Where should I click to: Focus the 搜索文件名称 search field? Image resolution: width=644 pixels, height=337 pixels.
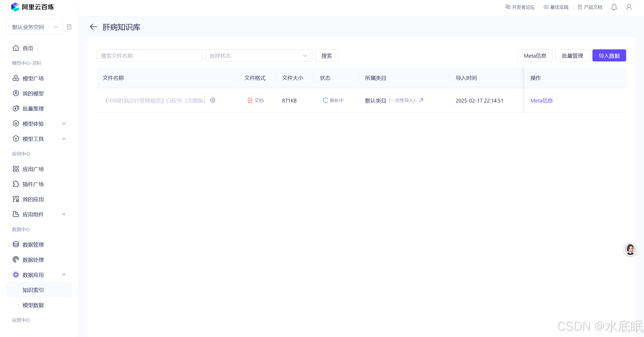coord(149,55)
